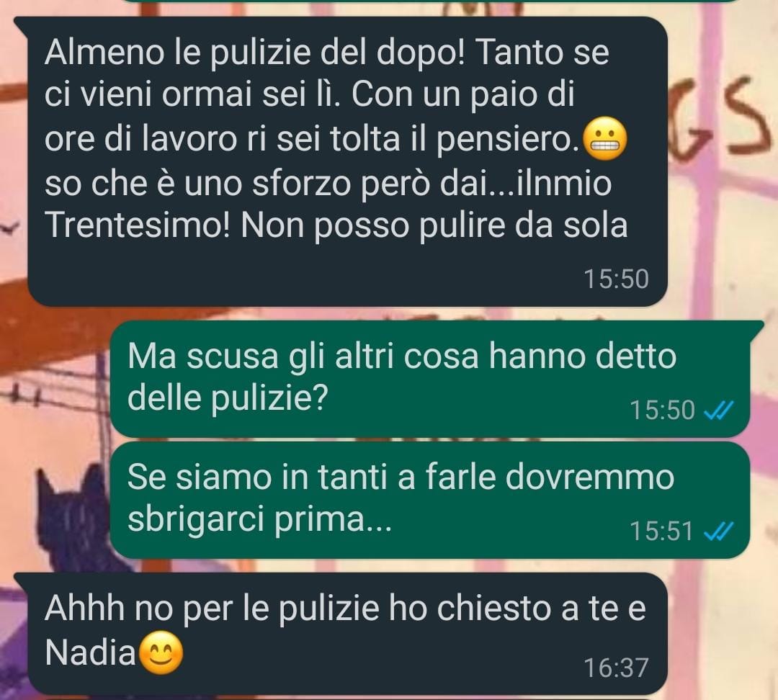Tap the smiling emoji after Nadia
Viewport: 778px width, 700px height.
pyautogui.click(x=160, y=653)
